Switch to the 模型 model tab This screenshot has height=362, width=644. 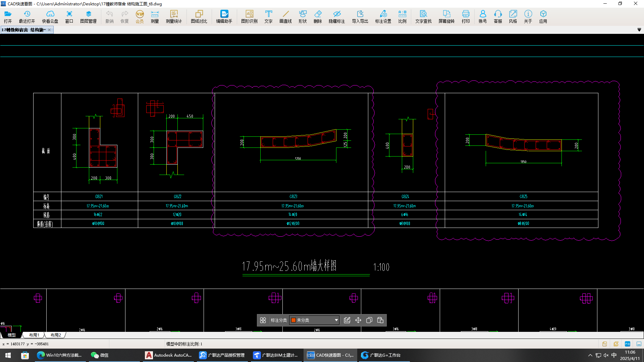[x=11, y=335]
